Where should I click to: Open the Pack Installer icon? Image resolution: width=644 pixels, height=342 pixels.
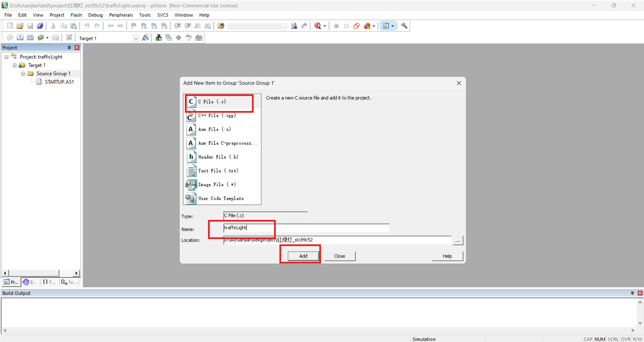click(199, 38)
